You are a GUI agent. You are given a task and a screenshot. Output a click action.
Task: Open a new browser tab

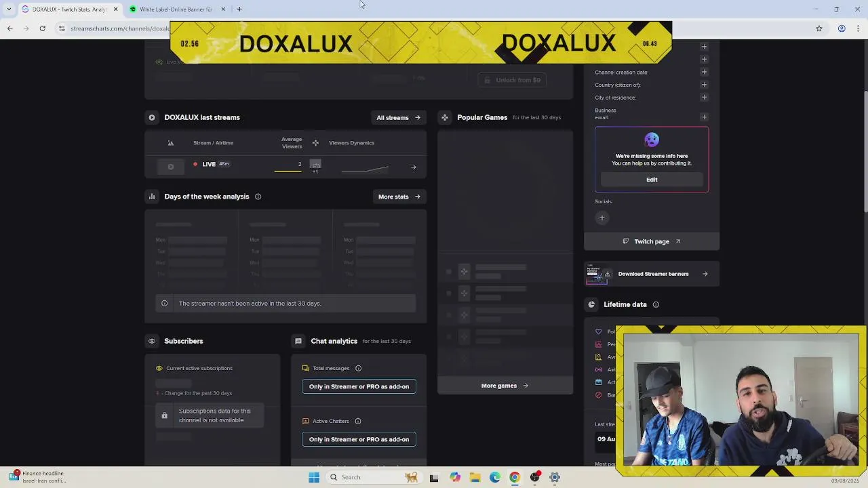[x=239, y=9]
